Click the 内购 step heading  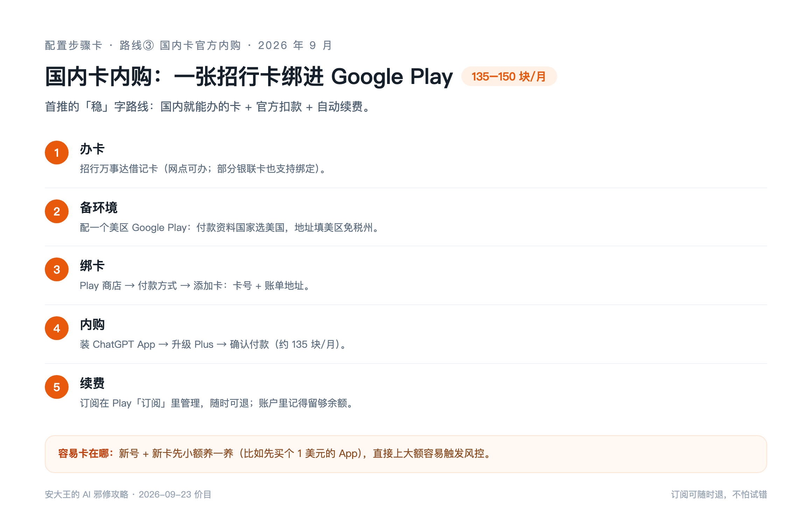92,325
